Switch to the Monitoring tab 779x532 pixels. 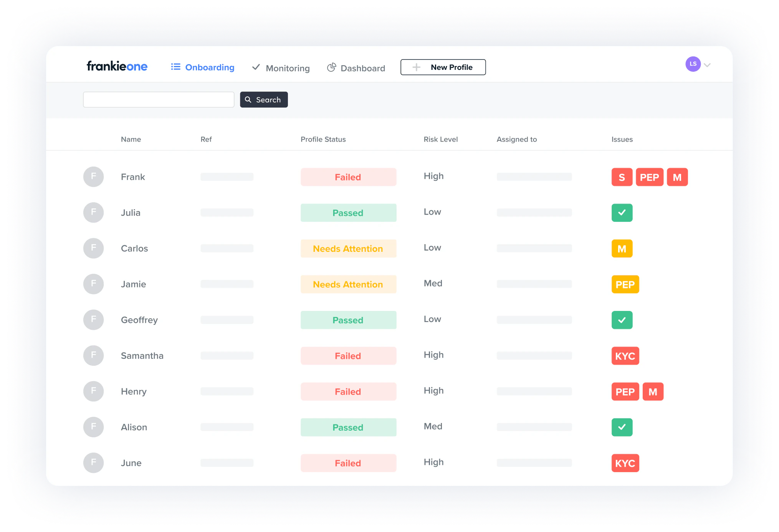[281, 68]
